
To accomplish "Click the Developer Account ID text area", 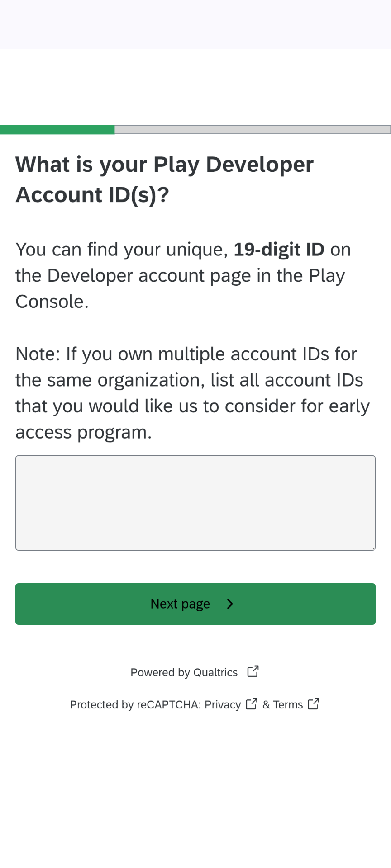I will tap(195, 503).
